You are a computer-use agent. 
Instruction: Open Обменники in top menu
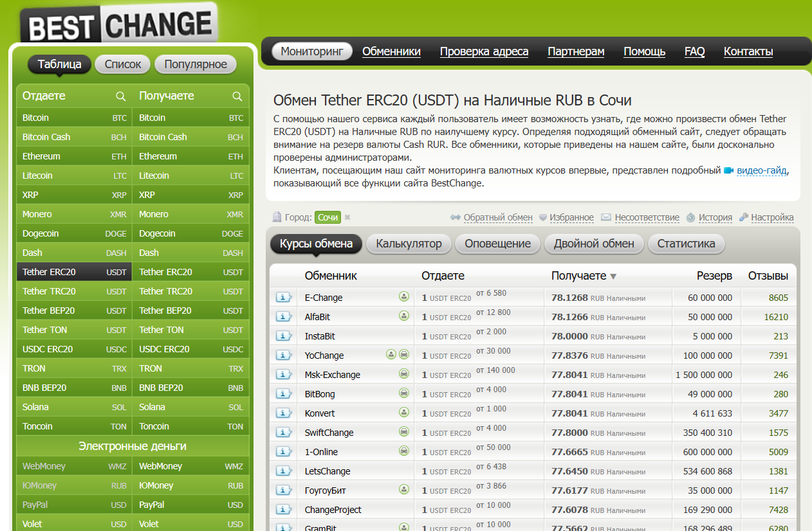391,52
